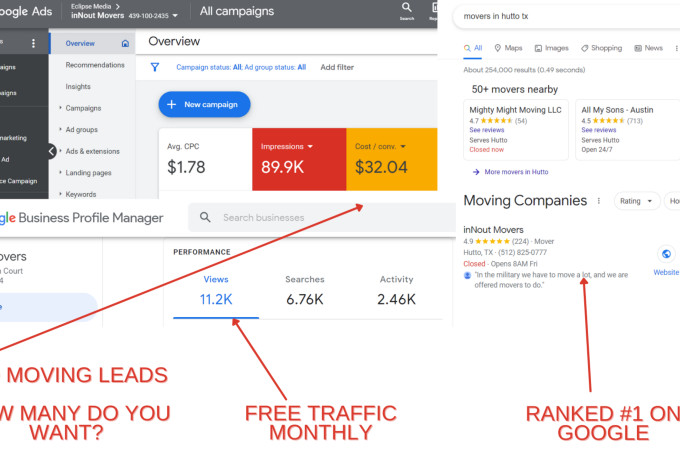Click the Google Ads search magnifier icon

click(x=406, y=7)
